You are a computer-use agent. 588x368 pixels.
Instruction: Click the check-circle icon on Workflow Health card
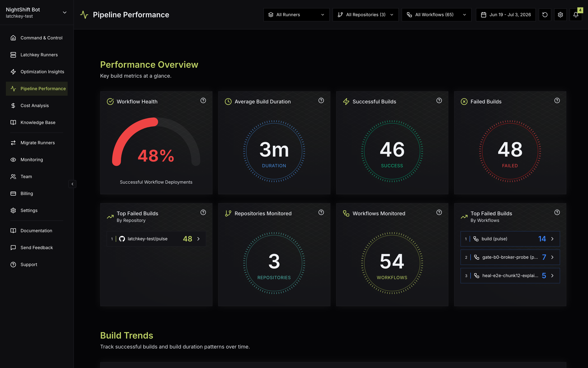[x=110, y=102]
